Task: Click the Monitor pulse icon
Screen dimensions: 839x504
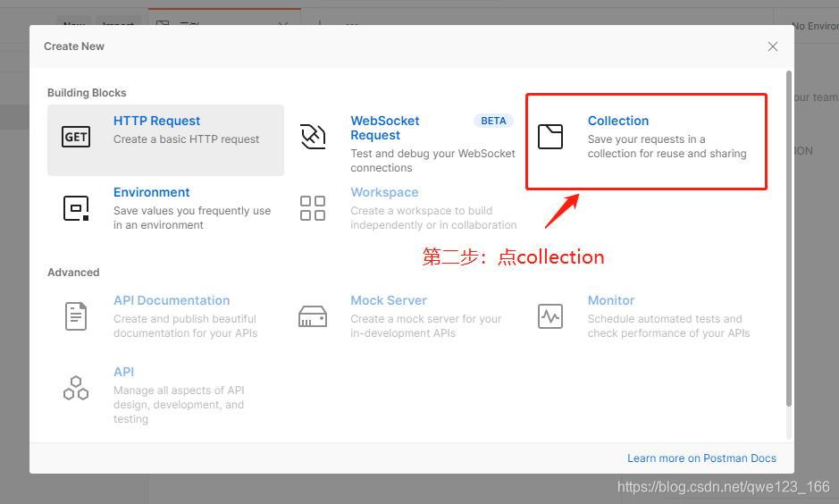Action: point(550,316)
